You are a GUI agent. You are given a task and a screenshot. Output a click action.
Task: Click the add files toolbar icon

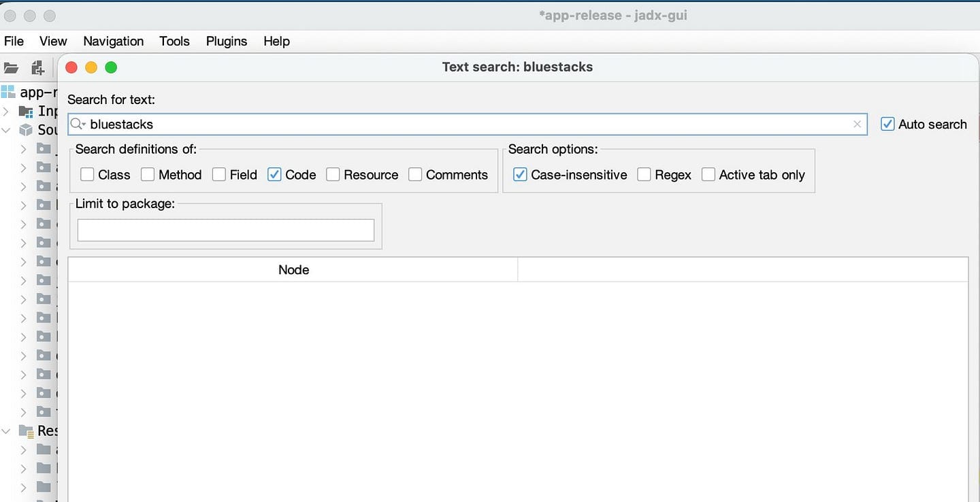(x=37, y=68)
